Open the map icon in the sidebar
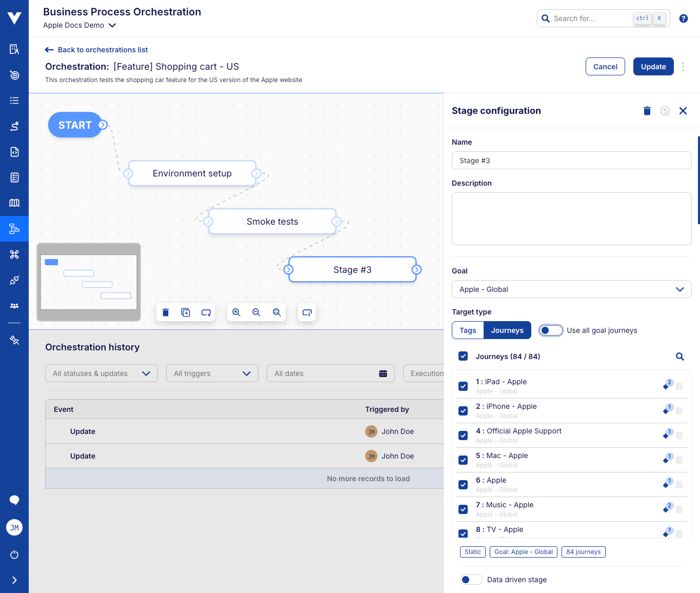This screenshot has width=700, height=593. 14,203
